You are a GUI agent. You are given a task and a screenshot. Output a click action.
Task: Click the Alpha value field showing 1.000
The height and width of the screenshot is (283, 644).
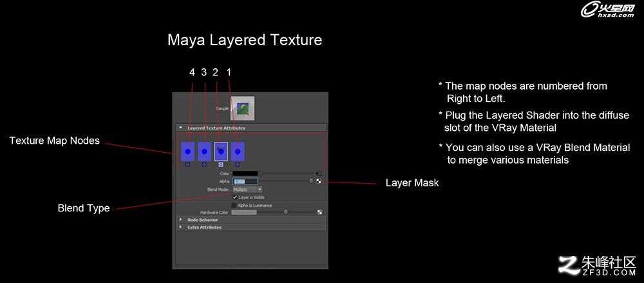pyautogui.click(x=245, y=181)
